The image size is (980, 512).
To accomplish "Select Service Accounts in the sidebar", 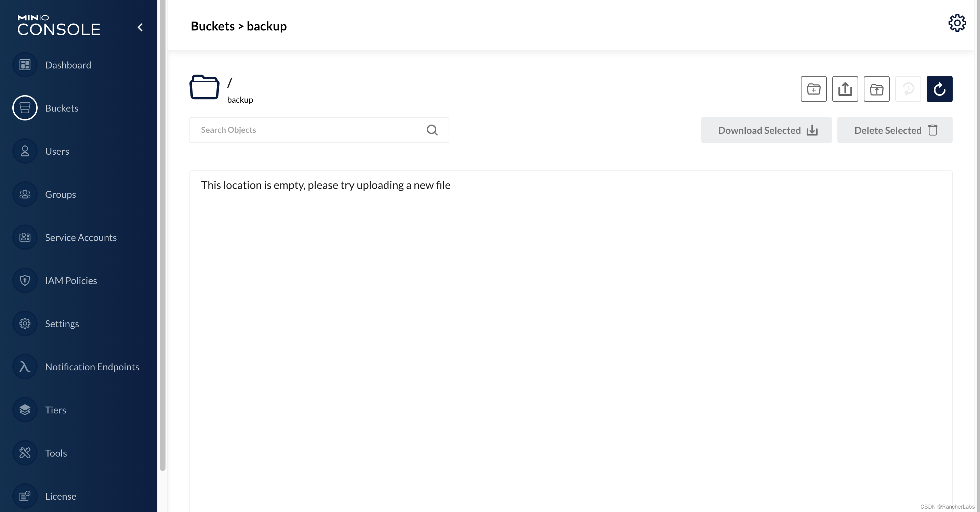I will [x=81, y=238].
